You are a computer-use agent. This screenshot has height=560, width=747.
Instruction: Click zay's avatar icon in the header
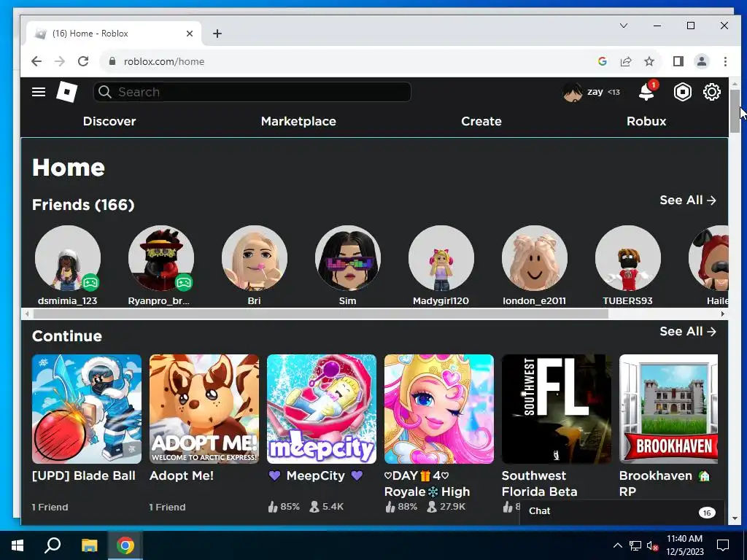(x=572, y=92)
